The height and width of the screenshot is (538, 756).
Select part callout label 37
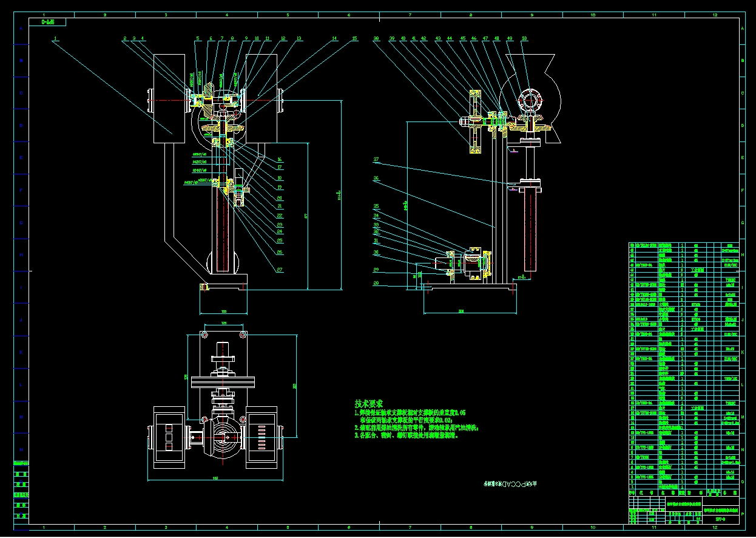pos(376,160)
